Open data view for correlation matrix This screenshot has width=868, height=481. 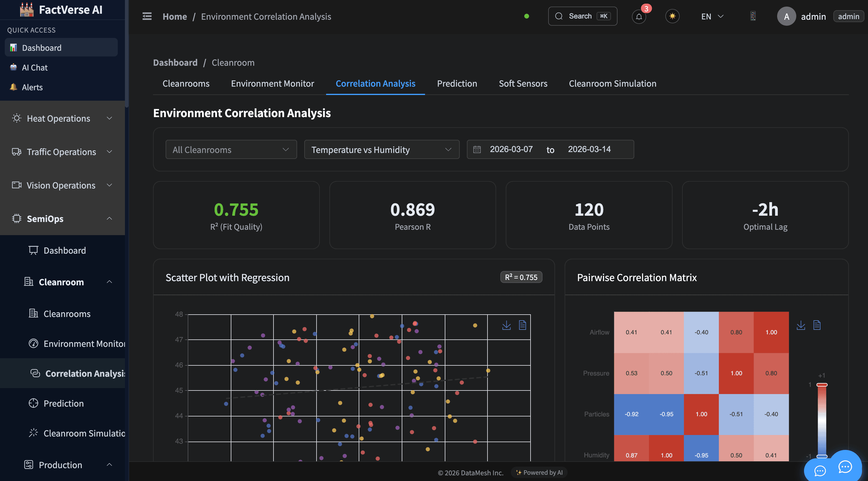(817, 325)
